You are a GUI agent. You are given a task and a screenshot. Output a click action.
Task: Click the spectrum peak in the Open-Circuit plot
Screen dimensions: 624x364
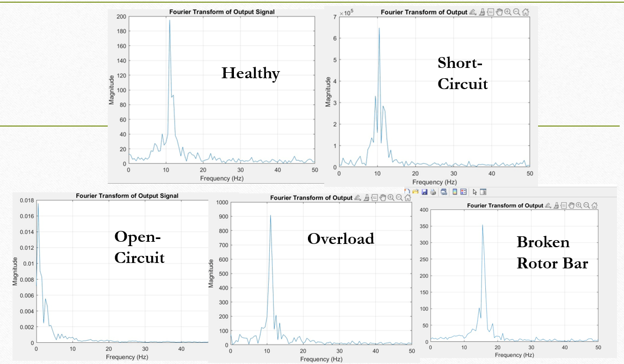(x=38, y=204)
